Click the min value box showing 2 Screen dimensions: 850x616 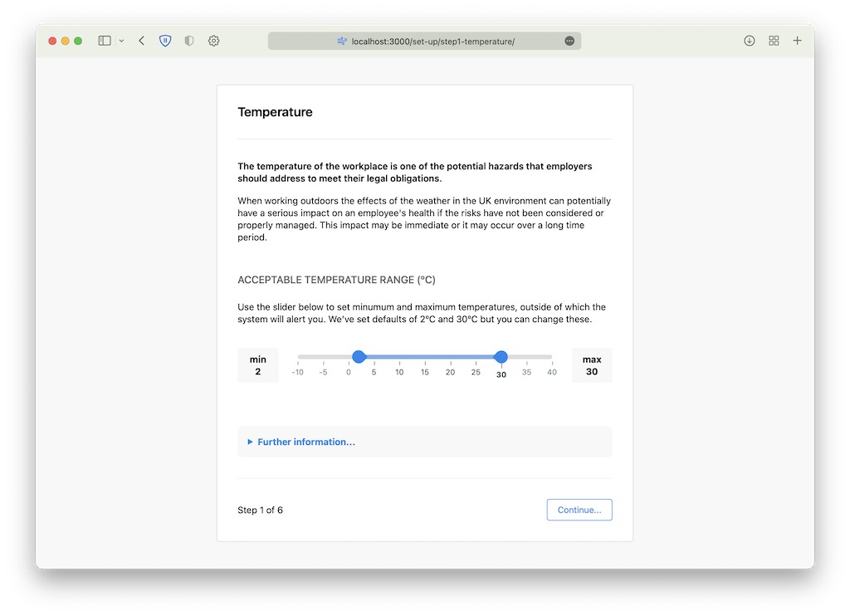click(x=258, y=365)
